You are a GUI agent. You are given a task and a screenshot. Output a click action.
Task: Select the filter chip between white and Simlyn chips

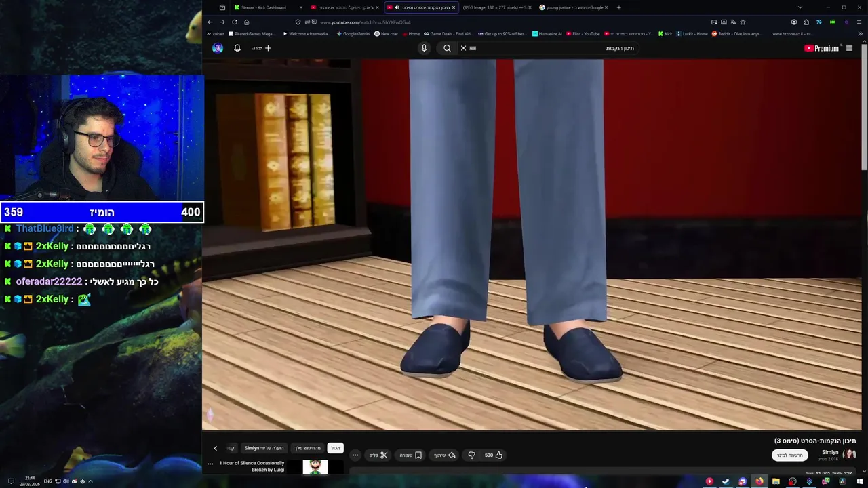point(307,448)
